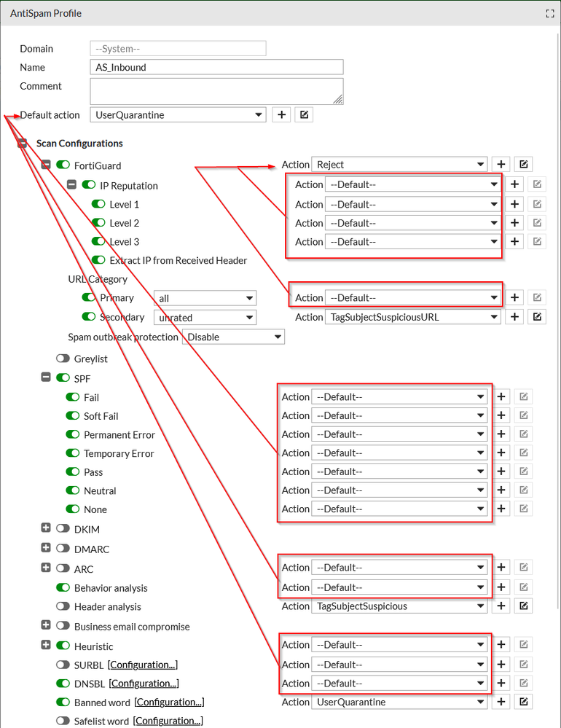Click the Name input field
This screenshot has height=728, width=561.
(216, 67)
